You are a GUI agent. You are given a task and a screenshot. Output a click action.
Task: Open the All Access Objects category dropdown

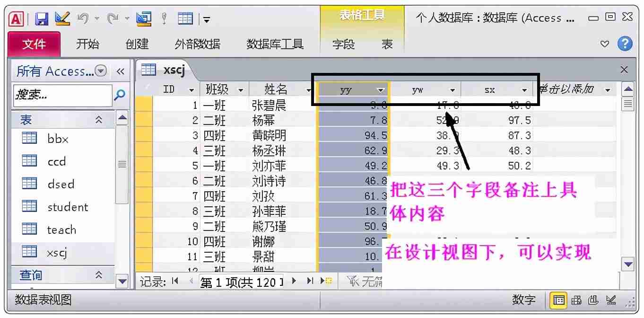click(101, 71)
